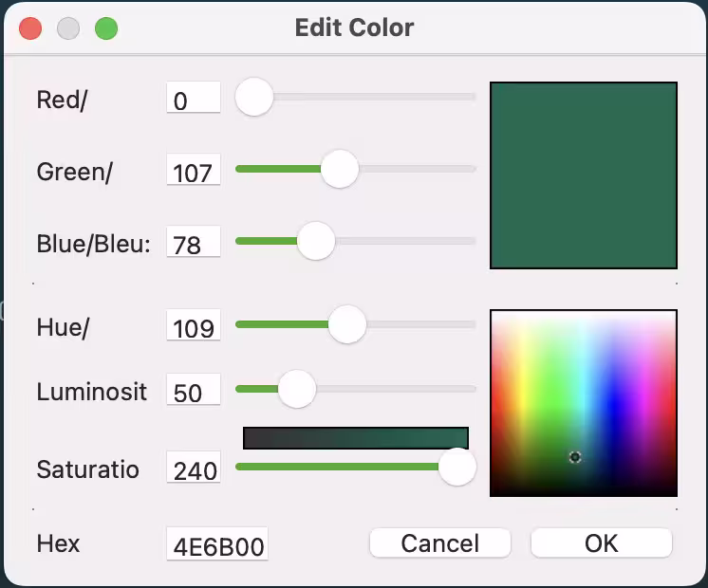Click the Saturation field showing 240
Viewport: 708px width, 588px height.
(x=194, y=467)
